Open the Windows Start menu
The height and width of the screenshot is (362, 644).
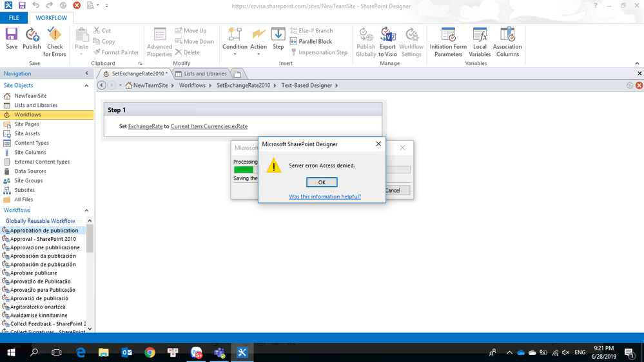click(x=11, y=352)
